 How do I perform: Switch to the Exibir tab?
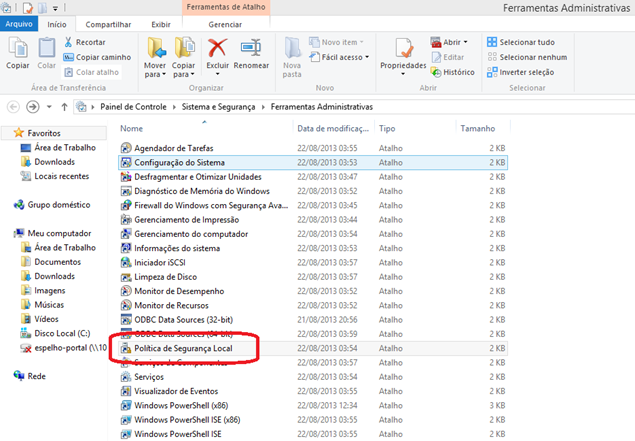point(161,24)
